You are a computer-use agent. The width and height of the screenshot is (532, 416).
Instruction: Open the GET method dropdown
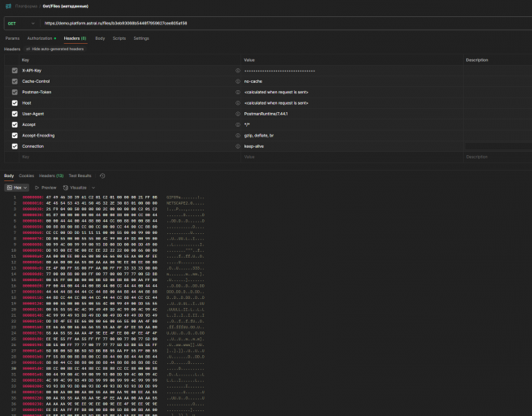[x=21, y=24]
